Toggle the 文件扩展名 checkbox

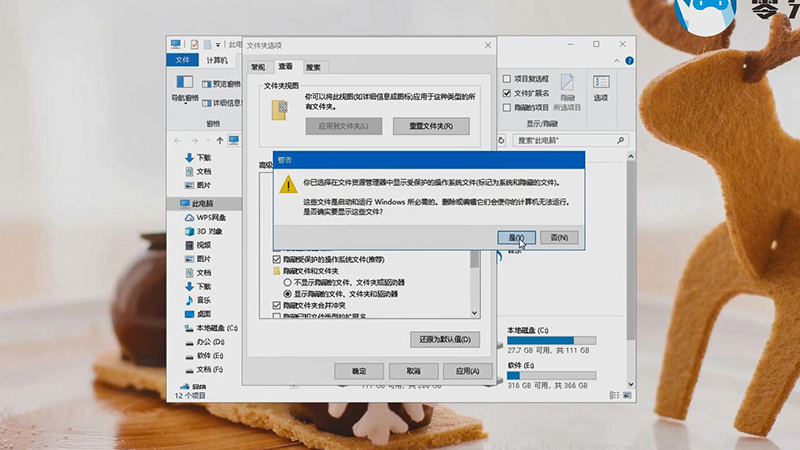click(x=507, y=93)
